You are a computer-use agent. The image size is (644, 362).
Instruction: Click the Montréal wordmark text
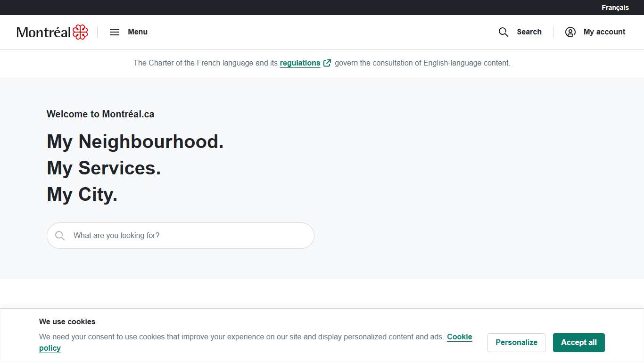coord(43,32)
